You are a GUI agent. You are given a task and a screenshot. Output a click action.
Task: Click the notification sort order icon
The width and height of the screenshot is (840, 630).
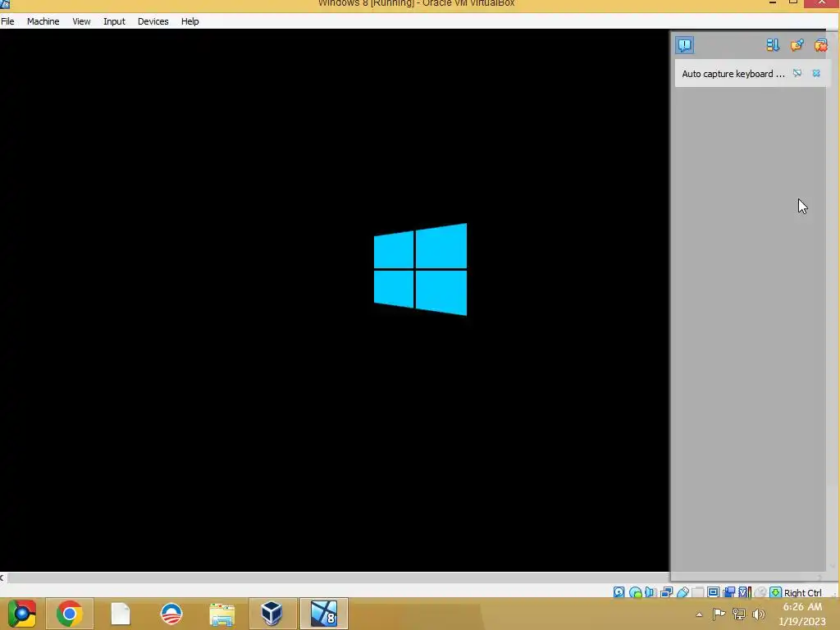[773, 45]
